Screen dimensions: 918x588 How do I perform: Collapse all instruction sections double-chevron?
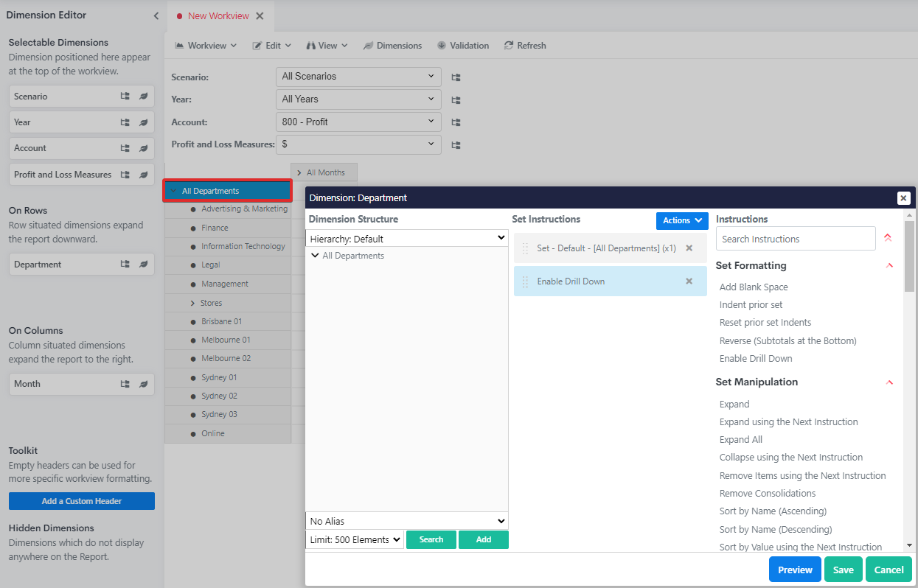(x=887, y=238)
